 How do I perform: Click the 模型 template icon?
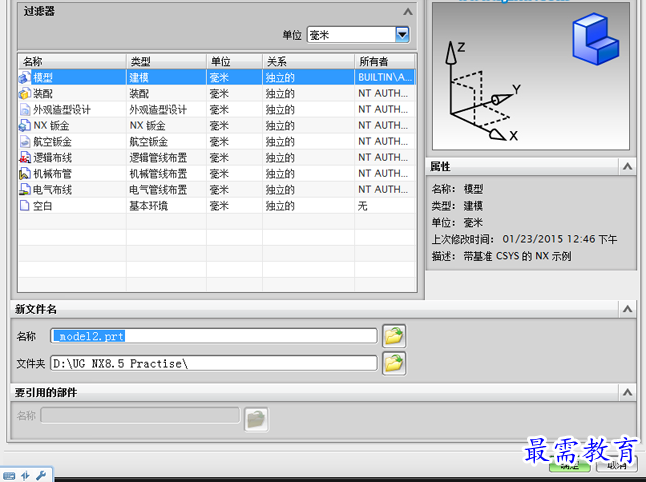(25, 77)
